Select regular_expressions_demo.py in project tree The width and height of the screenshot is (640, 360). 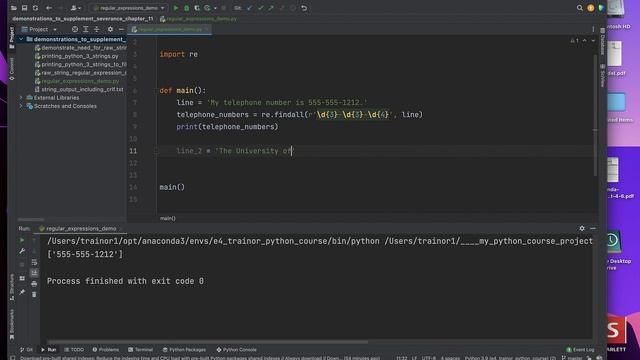click(77, 81)
